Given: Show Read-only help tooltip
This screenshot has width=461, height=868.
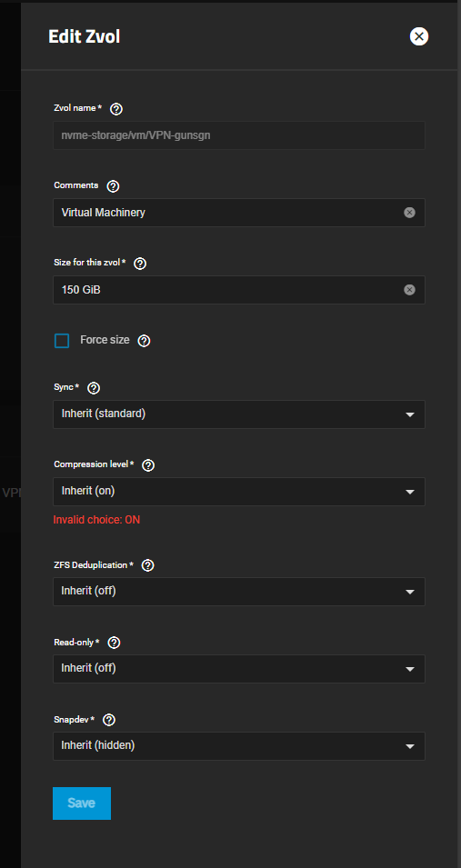Looking at the screenshot, I should 115,643.
